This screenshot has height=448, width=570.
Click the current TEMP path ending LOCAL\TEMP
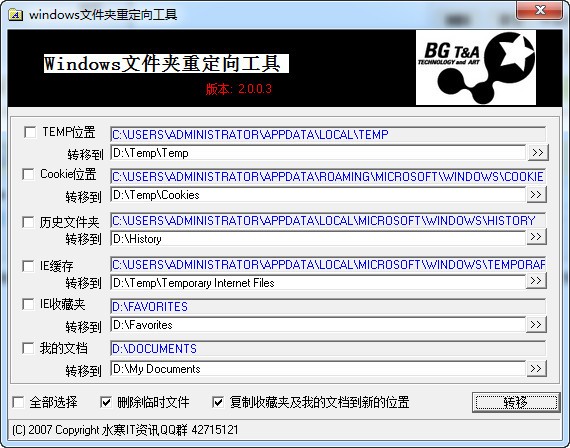[328, 135]
